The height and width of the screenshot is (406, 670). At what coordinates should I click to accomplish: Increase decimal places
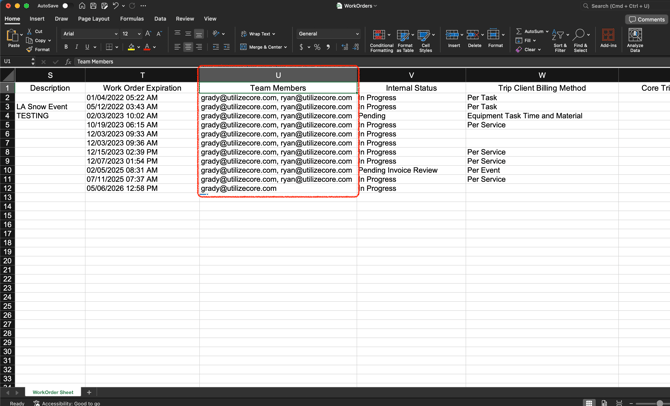coord(345,47)
